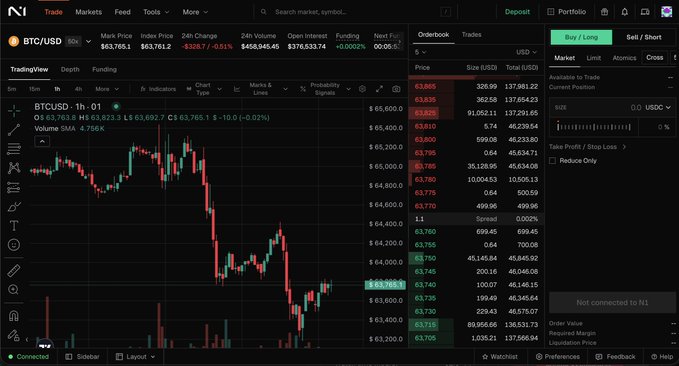Click the green market status dot
The width and height of the screenshot is (679, 366).
pyautogui.click(x=116, y=106)
